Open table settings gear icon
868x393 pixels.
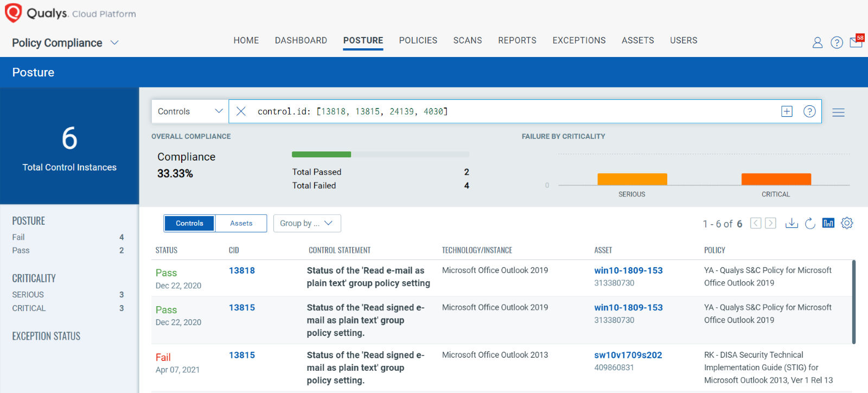[x=847, y=223]
